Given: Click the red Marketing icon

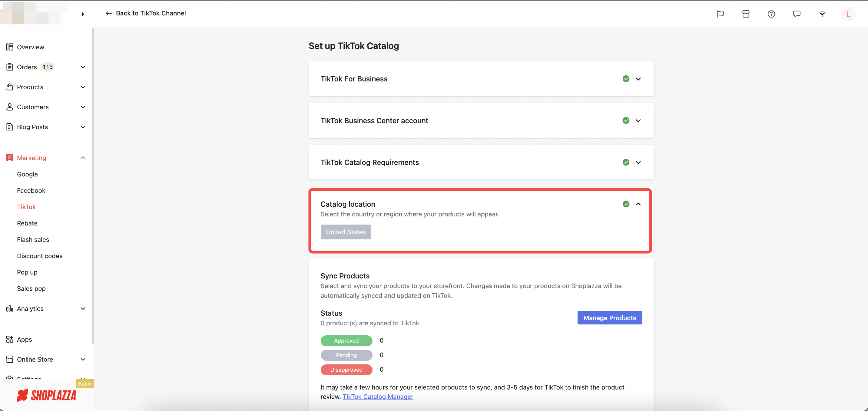Looking at the screenshot, I should tap(10, 158).
